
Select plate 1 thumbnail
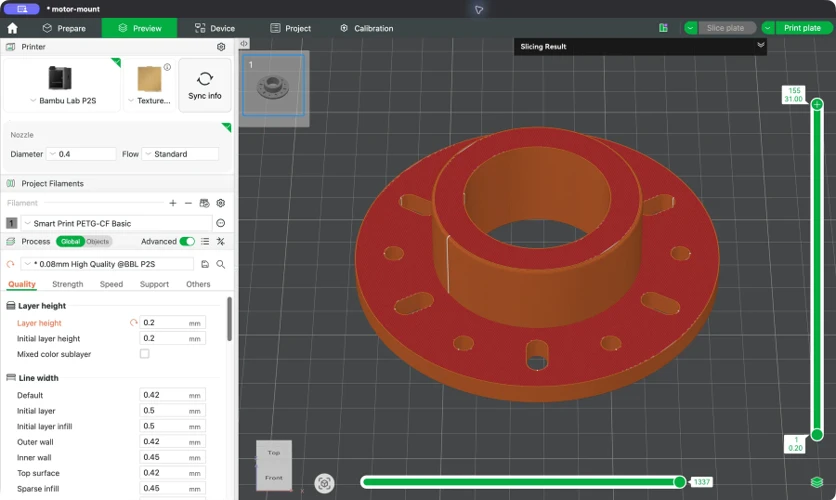coord(274,85)
